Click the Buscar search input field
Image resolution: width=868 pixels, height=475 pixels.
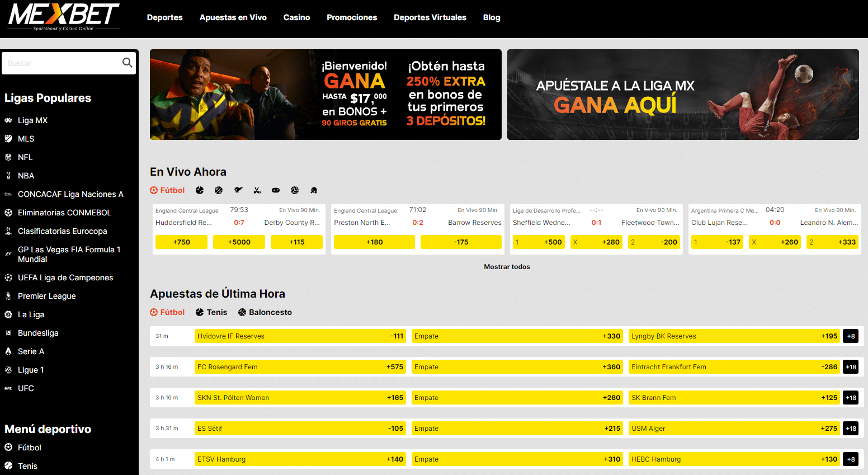pyautogui.click(x=62, y=63)
